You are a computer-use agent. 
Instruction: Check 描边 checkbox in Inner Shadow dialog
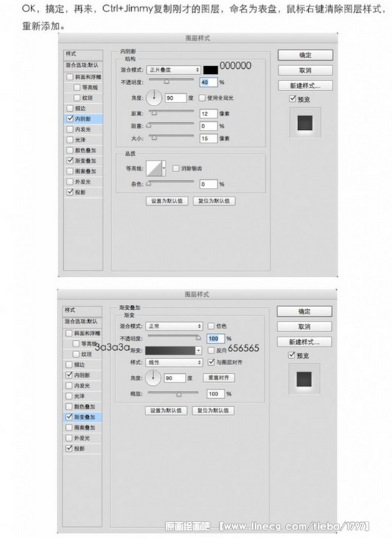coord(70,108)
